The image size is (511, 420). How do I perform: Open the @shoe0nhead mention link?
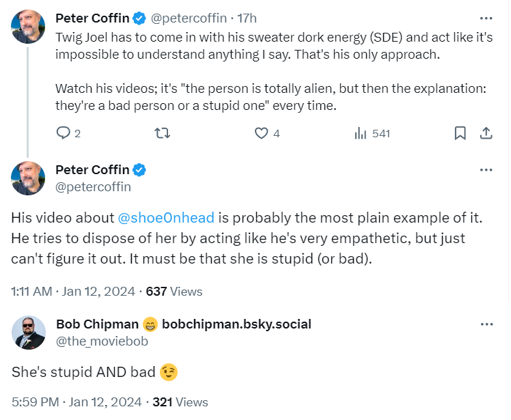166,218
